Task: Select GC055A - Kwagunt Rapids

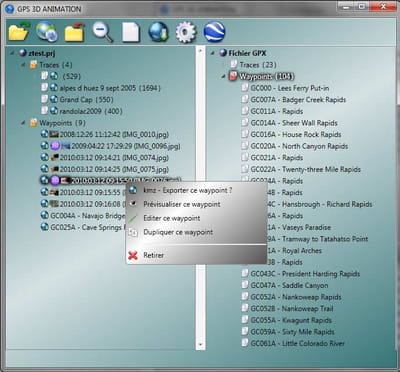Action: [x=291, y=320]
